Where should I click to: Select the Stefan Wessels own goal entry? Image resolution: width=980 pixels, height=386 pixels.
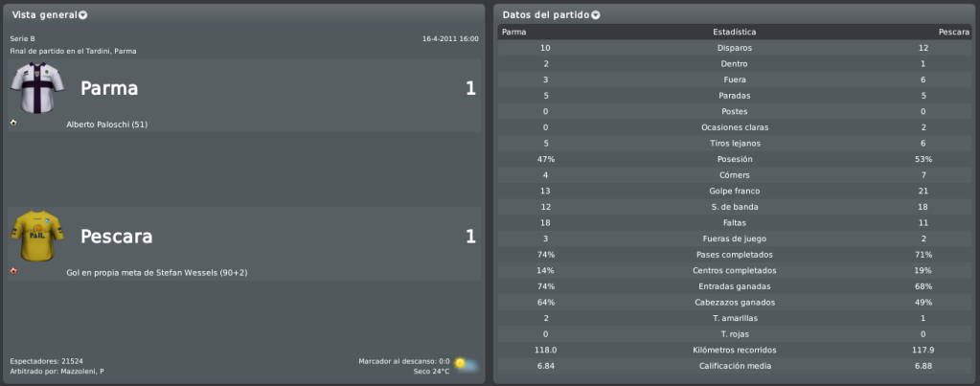pos(157,273)
